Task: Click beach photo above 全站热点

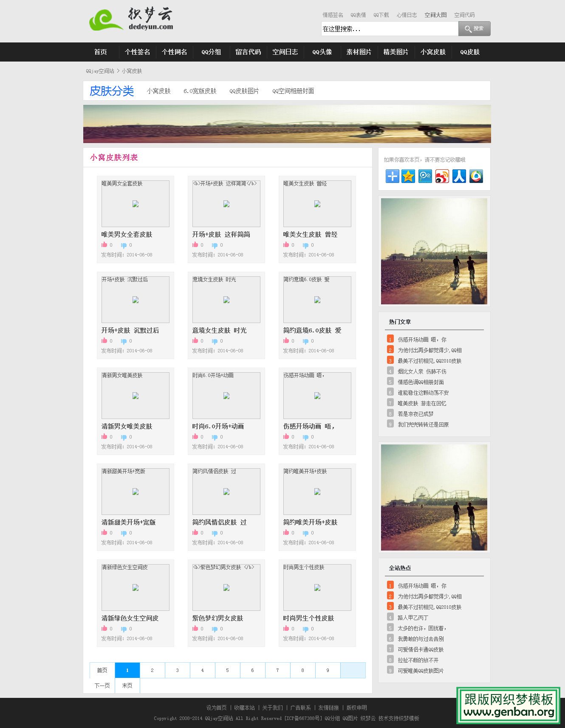Action: point(434,498)
